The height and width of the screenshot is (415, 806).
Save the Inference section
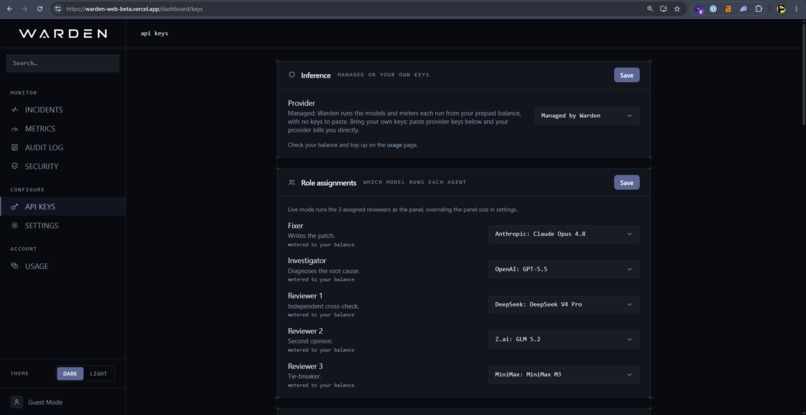pos(627,75)
